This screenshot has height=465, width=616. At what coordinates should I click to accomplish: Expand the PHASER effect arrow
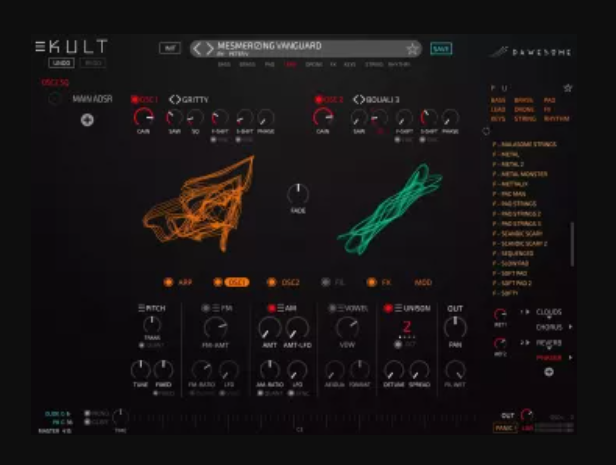coord(570,357)
